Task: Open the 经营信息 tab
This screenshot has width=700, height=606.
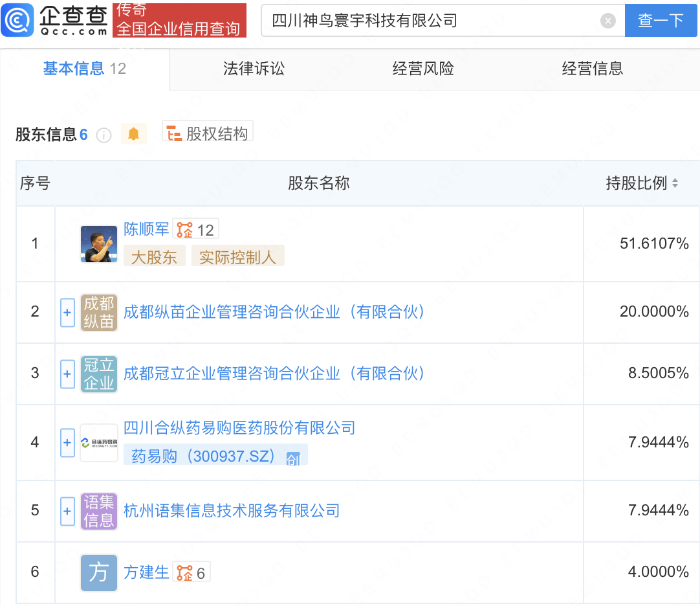Action: tap(592, 69)
